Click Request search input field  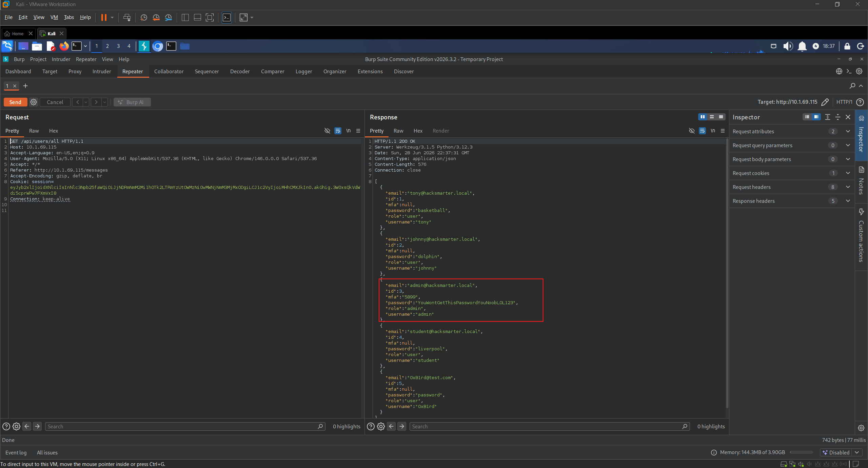tap(185, 427)
